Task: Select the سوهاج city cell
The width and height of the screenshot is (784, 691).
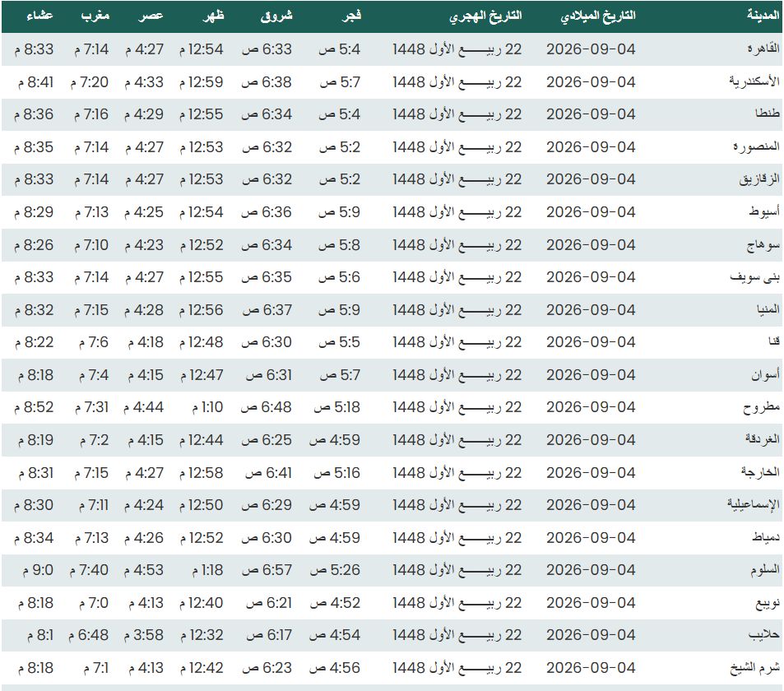Action: [x=763, y=244]
